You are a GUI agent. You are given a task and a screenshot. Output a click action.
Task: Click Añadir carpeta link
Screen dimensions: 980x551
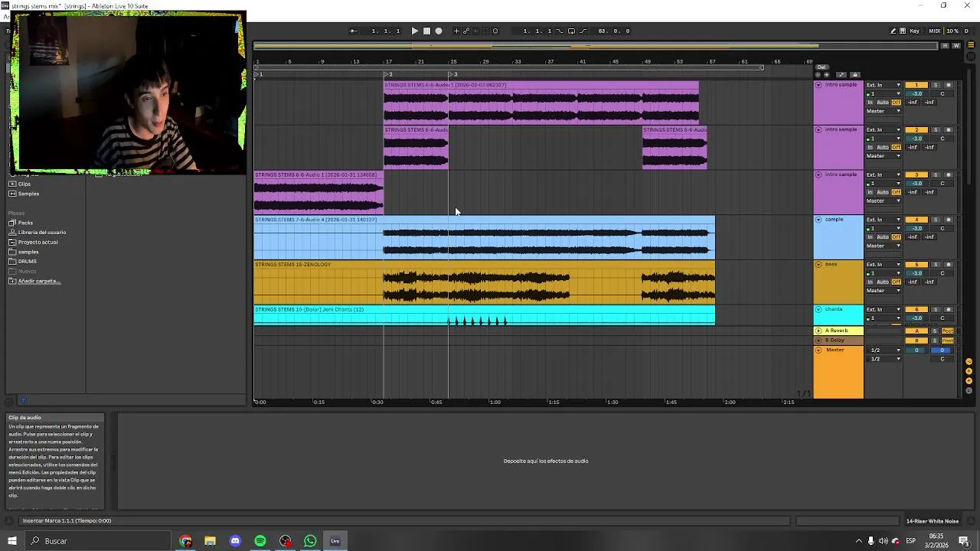coord(39,281)
